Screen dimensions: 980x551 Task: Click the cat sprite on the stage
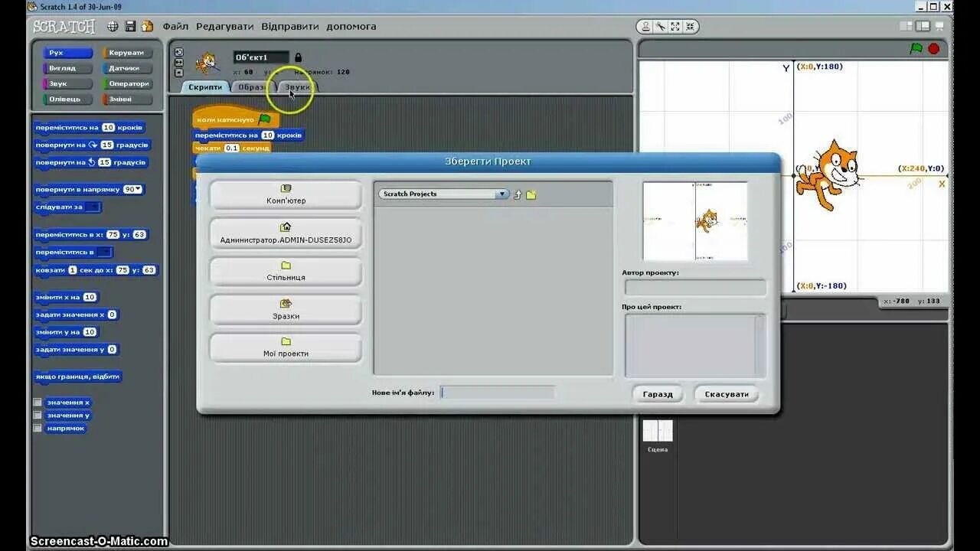click(x=828, y=174)
